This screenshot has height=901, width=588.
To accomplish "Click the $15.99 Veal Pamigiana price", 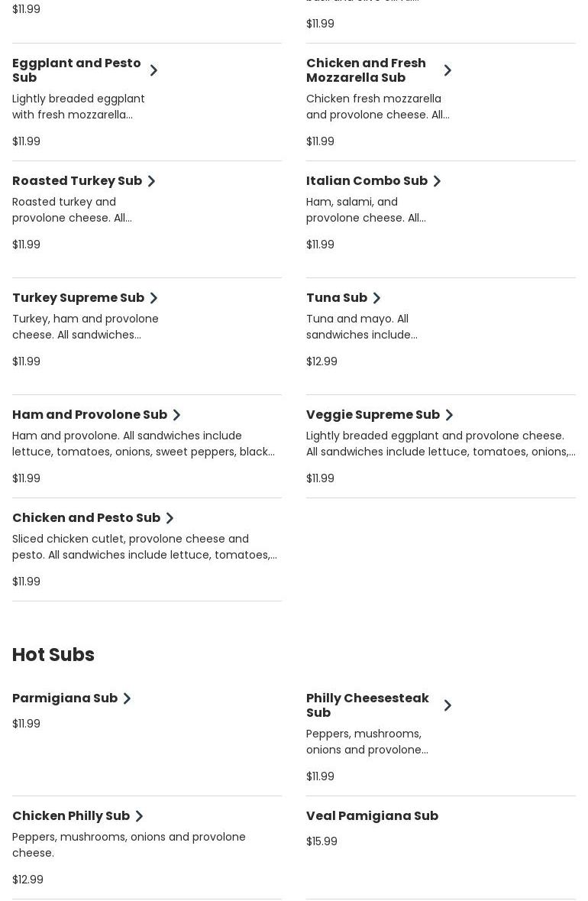I will tap(321, 841).
